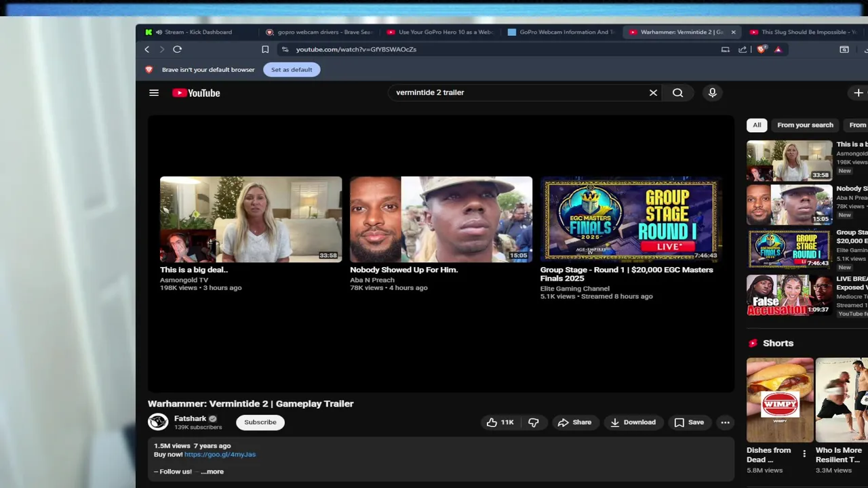Open the Aba N Preach channel link
This screenshot has width=868, height=488.
(x=372, y=280)
